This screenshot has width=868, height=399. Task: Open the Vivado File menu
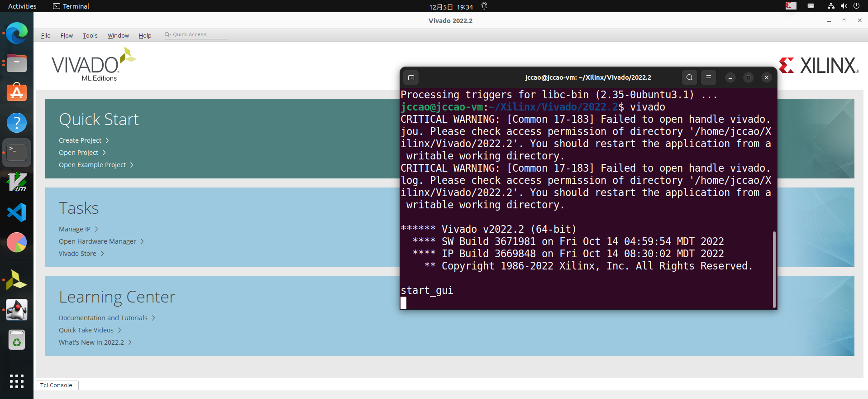[x=46, y=35]
